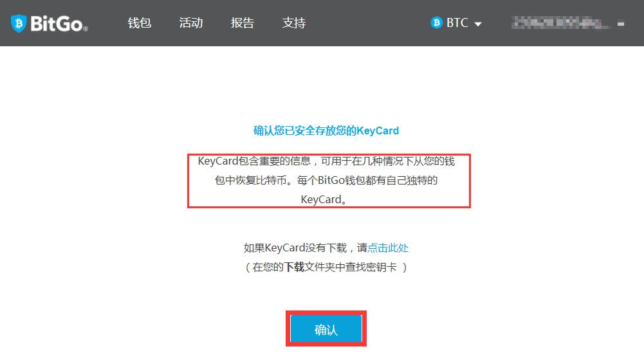Expand the BTC dropdown arrow
Image resolution: width=644 pixels, height=360 pixels.
coord(477,24)
